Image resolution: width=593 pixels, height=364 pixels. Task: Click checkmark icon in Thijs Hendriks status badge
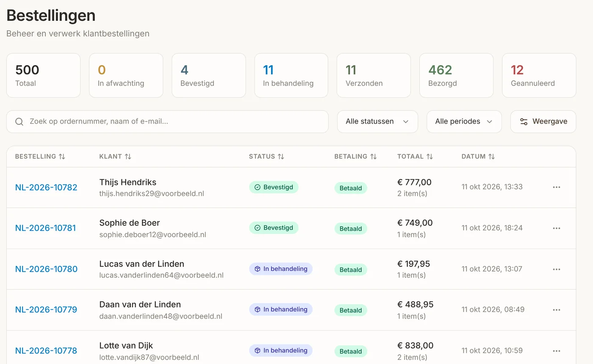[257, 187]
